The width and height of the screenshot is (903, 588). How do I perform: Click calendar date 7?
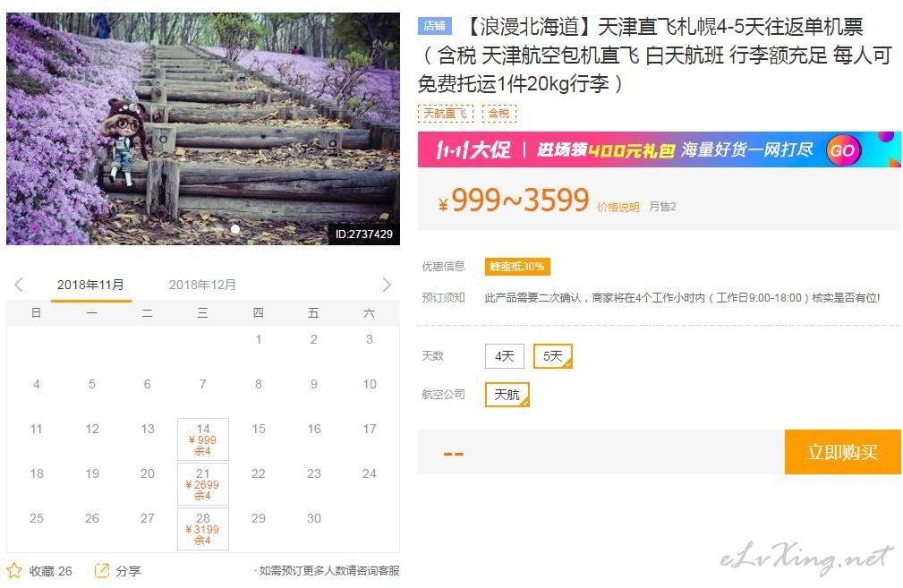coord(203,384)
